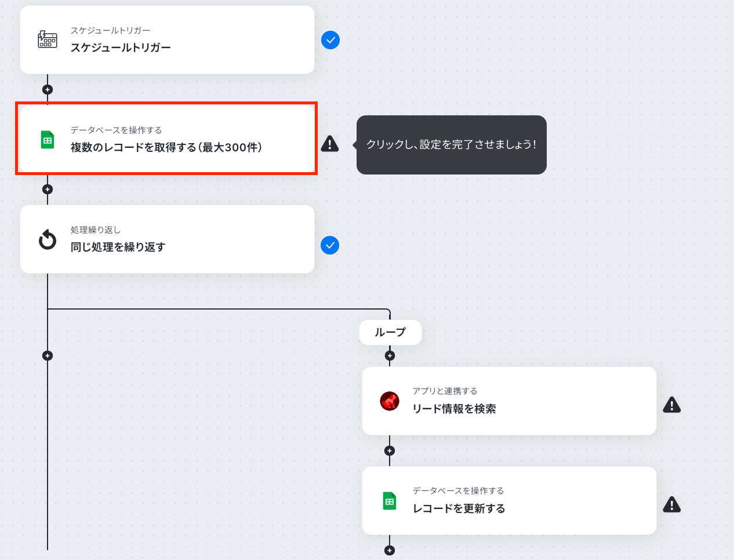Click the loop repeat icon in 同じ処理を繰り返す
The height and width of the screenshot is (560, 734).
click(48, 239)
